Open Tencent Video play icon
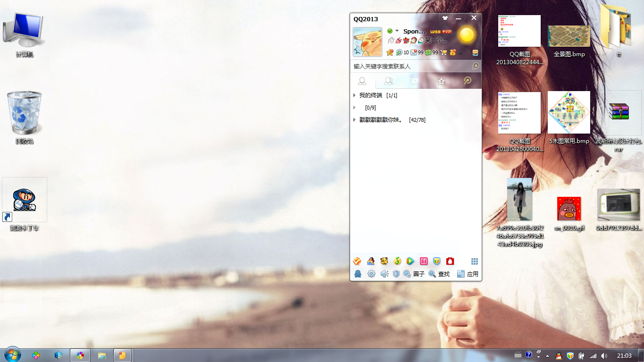644x362 pixels. 410,261
